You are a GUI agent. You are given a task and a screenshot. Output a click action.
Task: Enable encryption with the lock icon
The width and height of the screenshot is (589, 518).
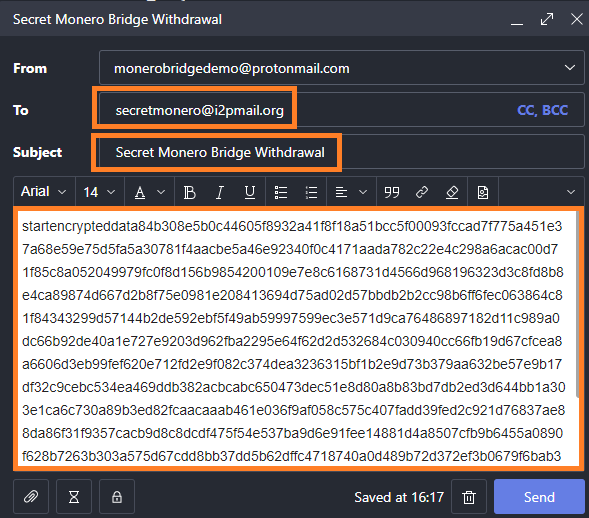pos(117,497)
